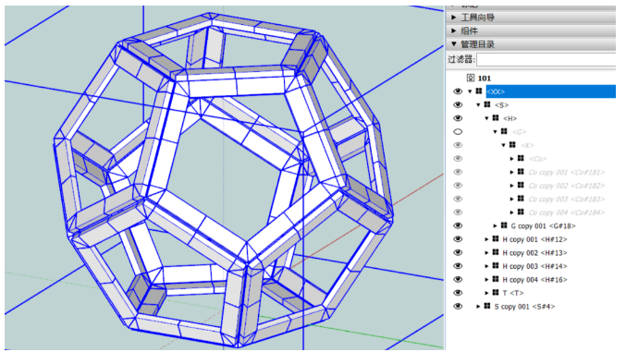Click the component icon of Co copy 002
This screenshot has width=626, height=364.
(x=521, y=185)
